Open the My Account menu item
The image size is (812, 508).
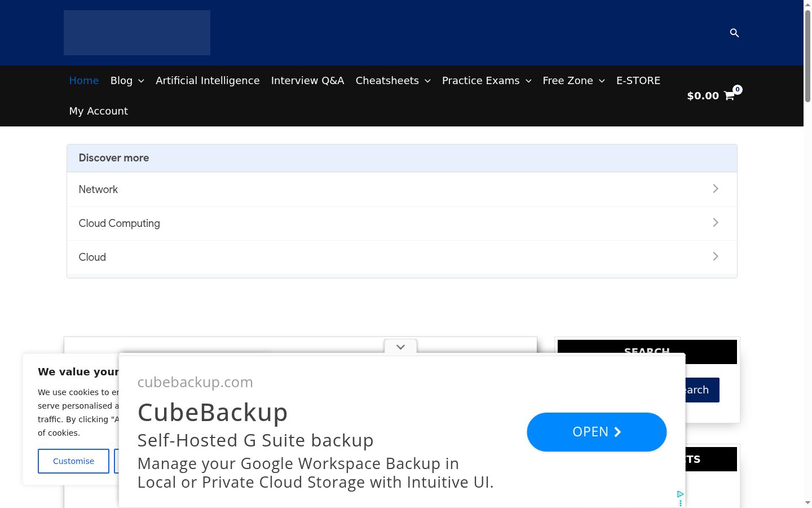click(x=99, y=111)
